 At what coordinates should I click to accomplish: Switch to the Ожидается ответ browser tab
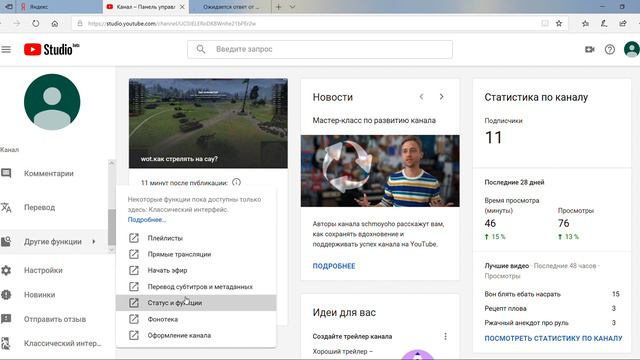tap(231, 7)
